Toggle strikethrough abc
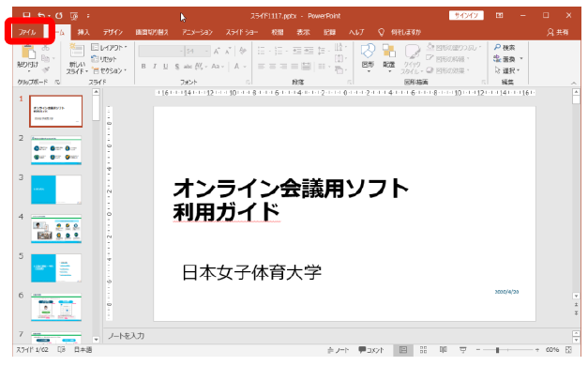Screen dimensions: 588x366 point(188,67)
